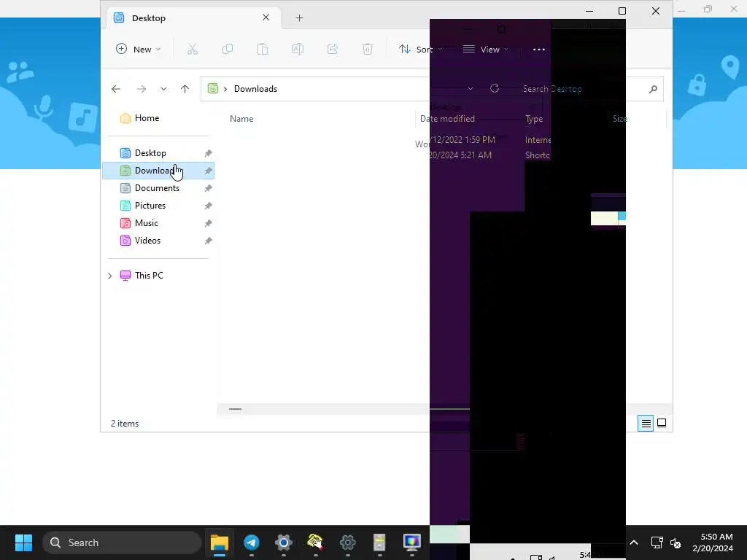
Task: Select Pictures in navigation pane
Action: [150, 206]
